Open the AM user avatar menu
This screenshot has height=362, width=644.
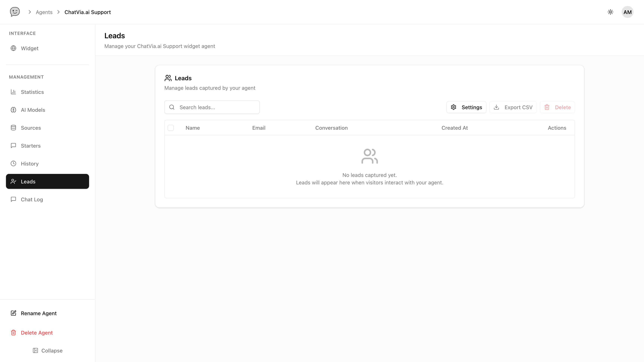tap(627, 12)
